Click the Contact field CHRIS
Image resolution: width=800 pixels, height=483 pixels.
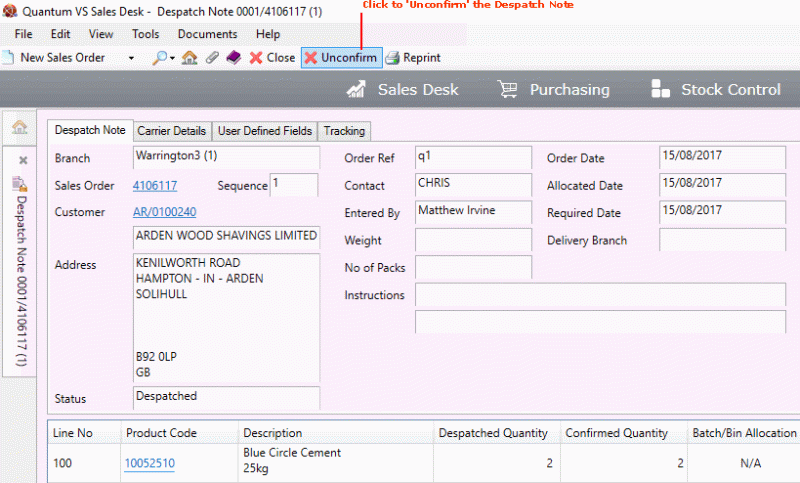click(473, 185)
